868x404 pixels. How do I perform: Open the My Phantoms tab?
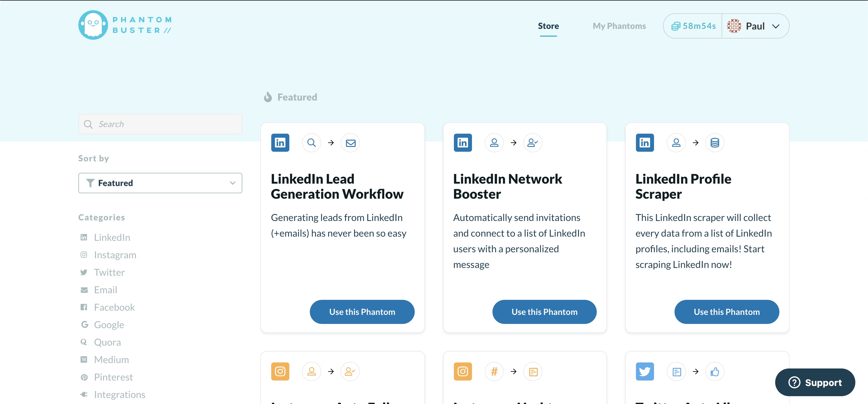point(619,26)
